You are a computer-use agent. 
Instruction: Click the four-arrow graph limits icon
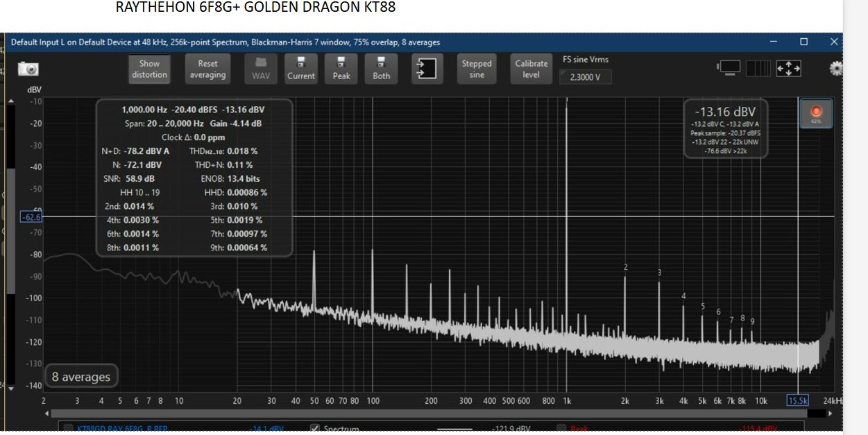pyautogui.click(x=788, y=68)
